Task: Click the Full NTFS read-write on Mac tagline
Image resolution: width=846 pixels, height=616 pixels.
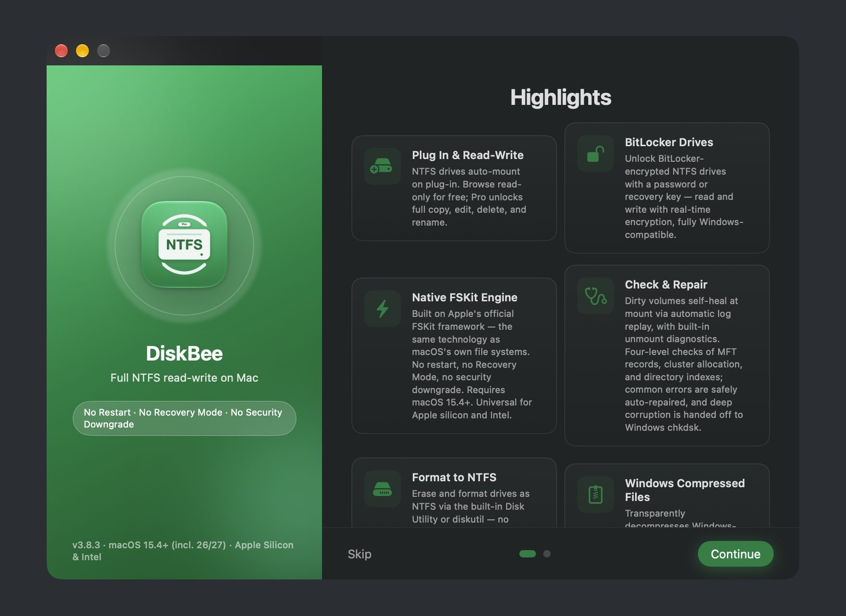Action: (184, 378)
